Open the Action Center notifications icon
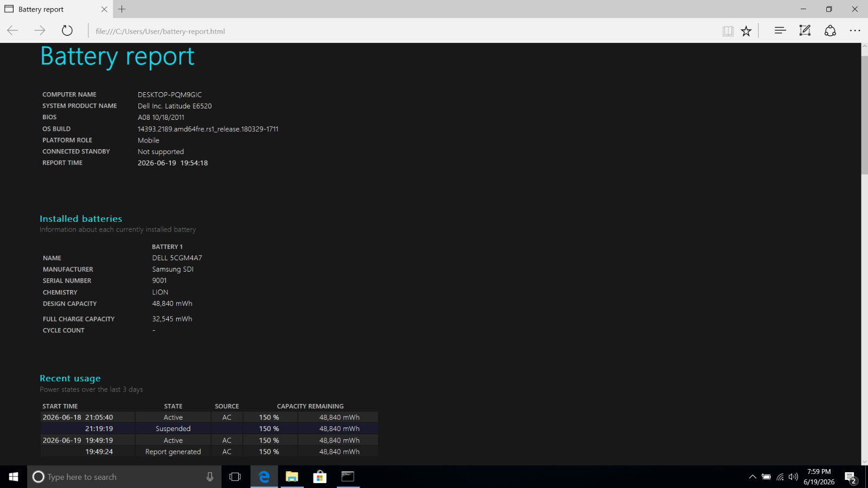 (851, 477)
